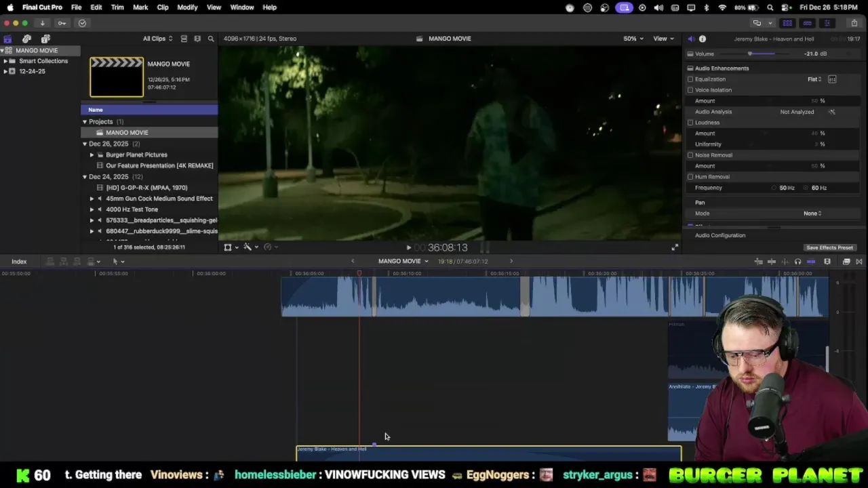
Task: Open macOS Spotlight search icon
Action: pos(770,7)
